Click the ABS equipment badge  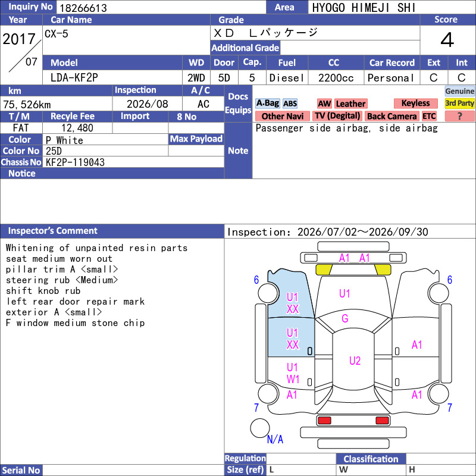[x=290, y=104]
